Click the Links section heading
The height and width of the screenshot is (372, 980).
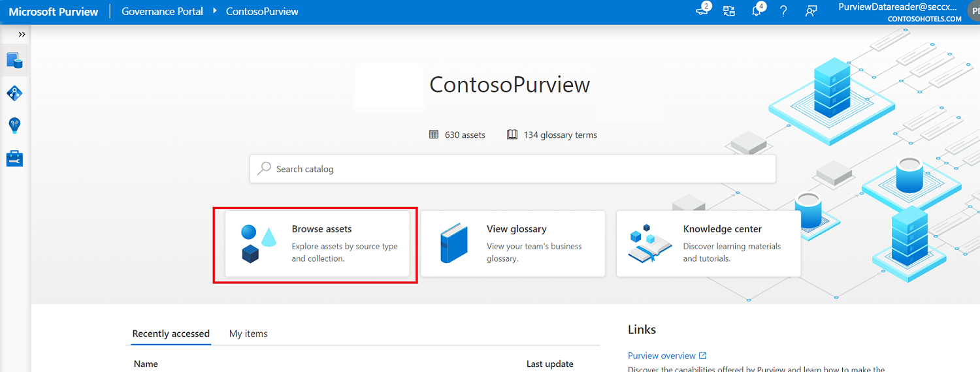(642, 330)
